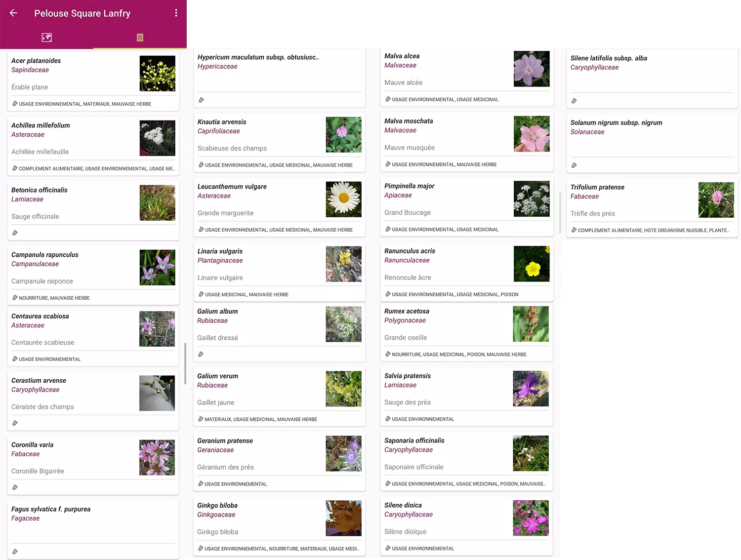
Task: Click tag icon on Hypericum maculatum card
Action: pyautogui.click(x=202, y=100)
